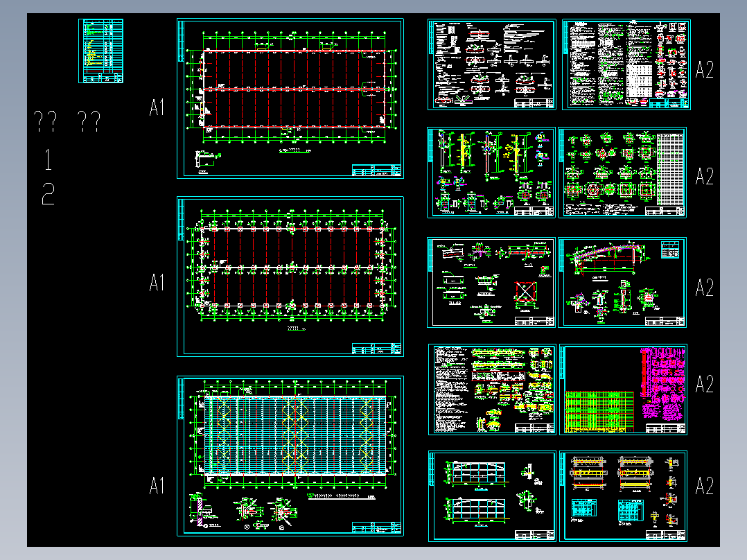Viewport: 747px width, 560px height.
Task: Select the small drawing index table sheet
Action: [x=100, y=51]
